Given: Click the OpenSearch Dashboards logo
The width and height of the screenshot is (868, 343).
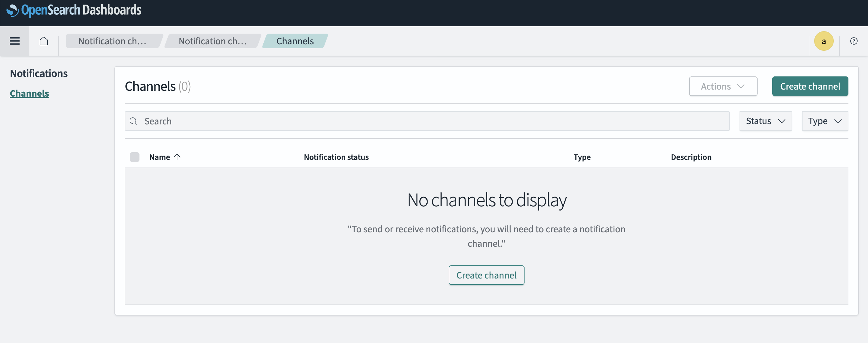Looking at the screenshot, I should pyautogui.click(x=74, y=10).
